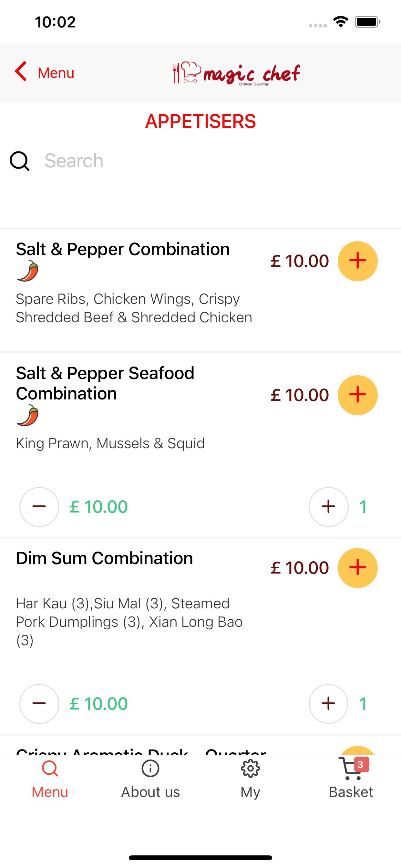Decrease Dim Sum Combination quantity
401x868 pixels.
click(39, 704)
